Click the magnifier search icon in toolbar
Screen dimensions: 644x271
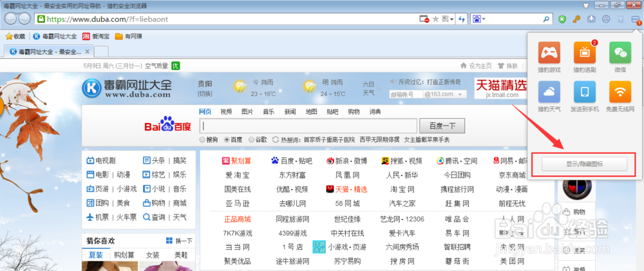tap(546, 19)
